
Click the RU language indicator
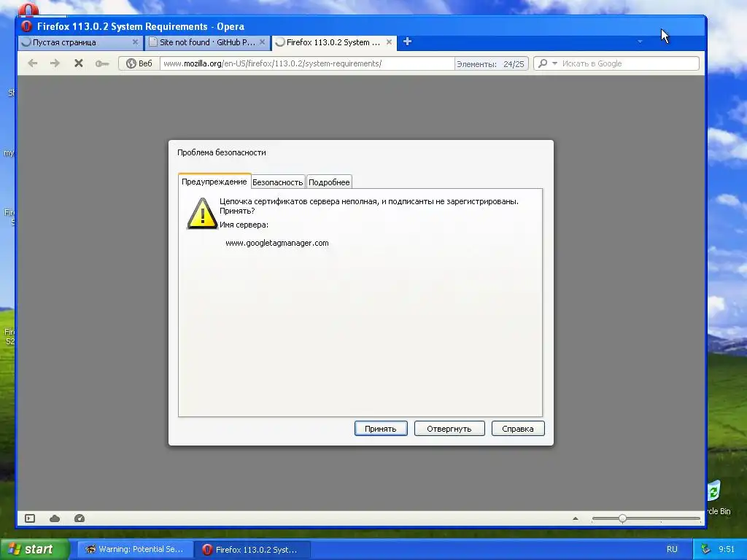(672, 549)
